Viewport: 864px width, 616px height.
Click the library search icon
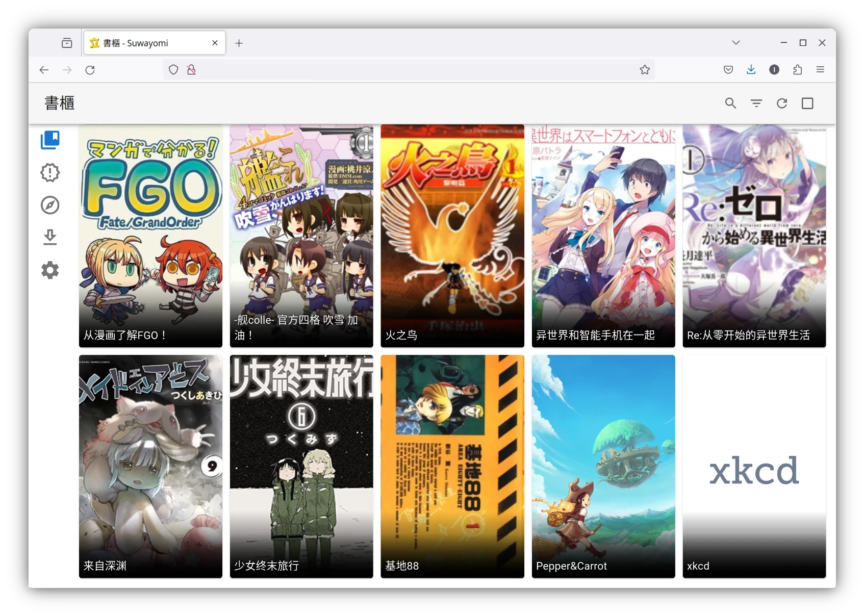point(730,104)
